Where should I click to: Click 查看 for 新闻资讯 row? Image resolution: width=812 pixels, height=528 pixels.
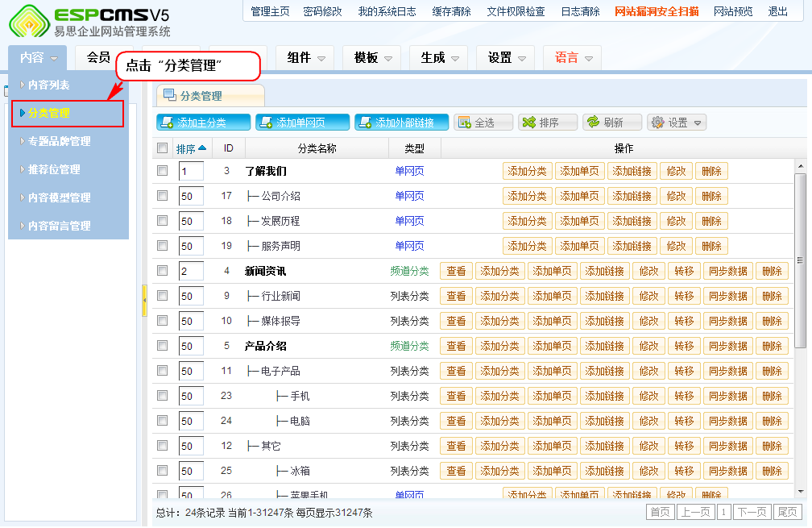pyautogui.click(x=456, y=271)
